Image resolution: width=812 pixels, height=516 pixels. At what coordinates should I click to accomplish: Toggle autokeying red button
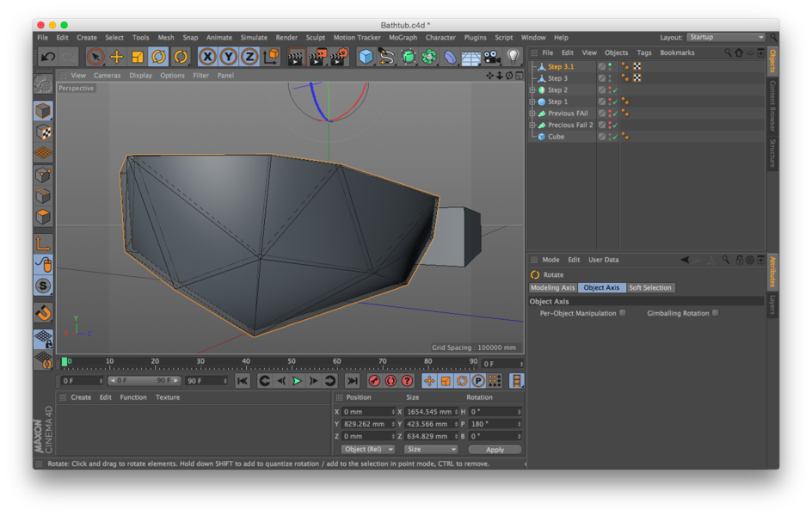tap(391, 382)
